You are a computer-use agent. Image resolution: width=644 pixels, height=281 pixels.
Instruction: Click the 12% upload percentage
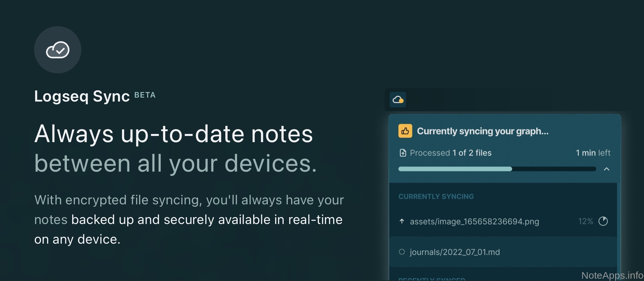point(585,221)
